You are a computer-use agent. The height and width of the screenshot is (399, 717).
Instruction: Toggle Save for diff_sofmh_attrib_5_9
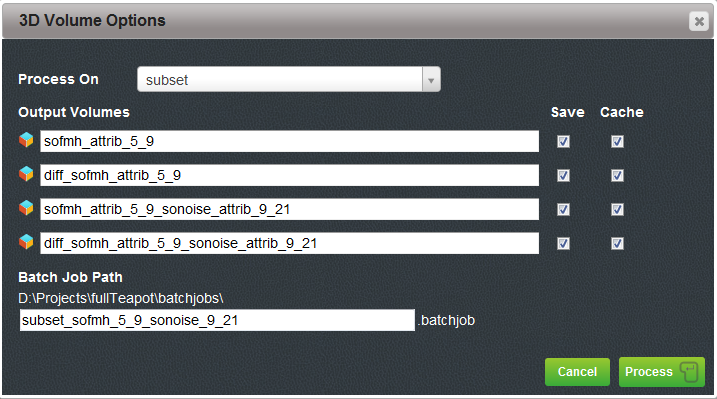coord(563,176)
